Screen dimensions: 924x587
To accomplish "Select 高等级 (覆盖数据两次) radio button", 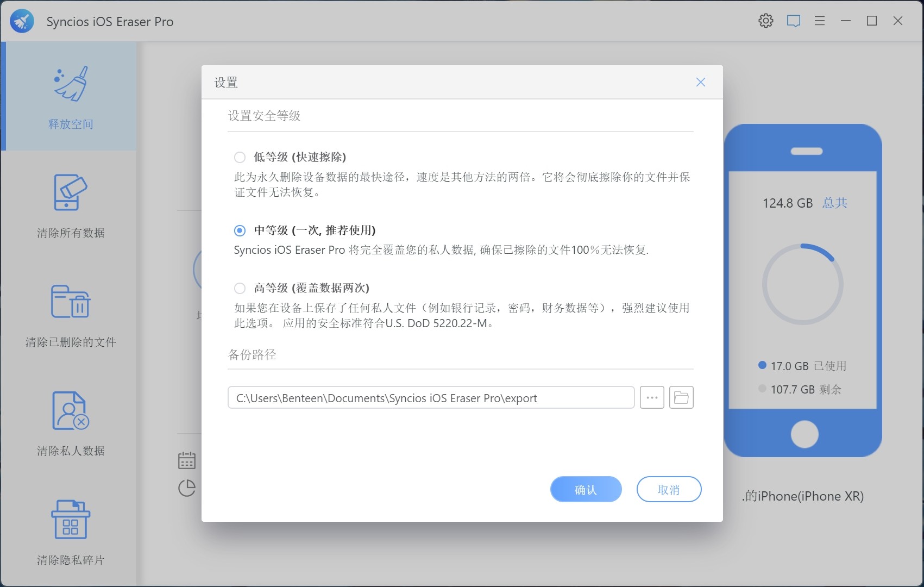I will tap(240, 288).
